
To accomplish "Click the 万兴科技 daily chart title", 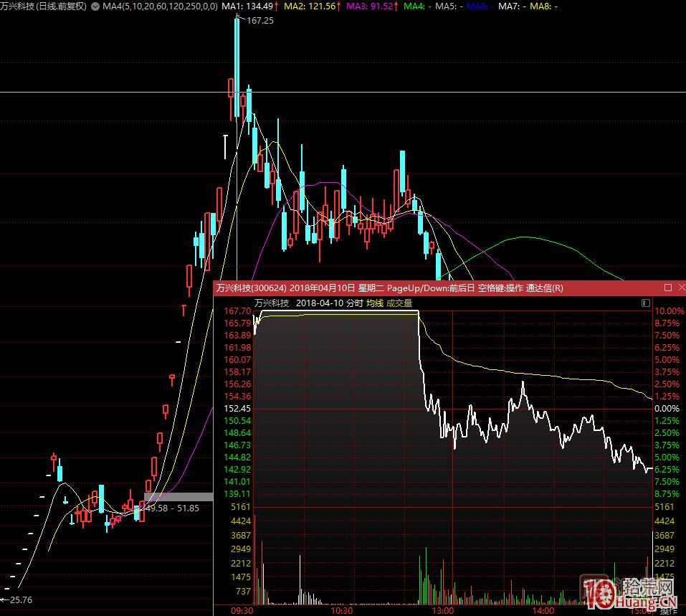I will 43,6.
